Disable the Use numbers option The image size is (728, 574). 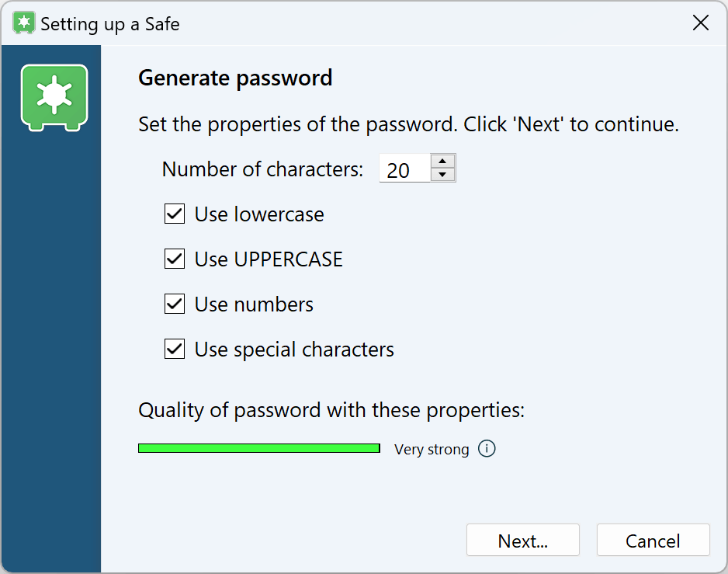point(175,304)
